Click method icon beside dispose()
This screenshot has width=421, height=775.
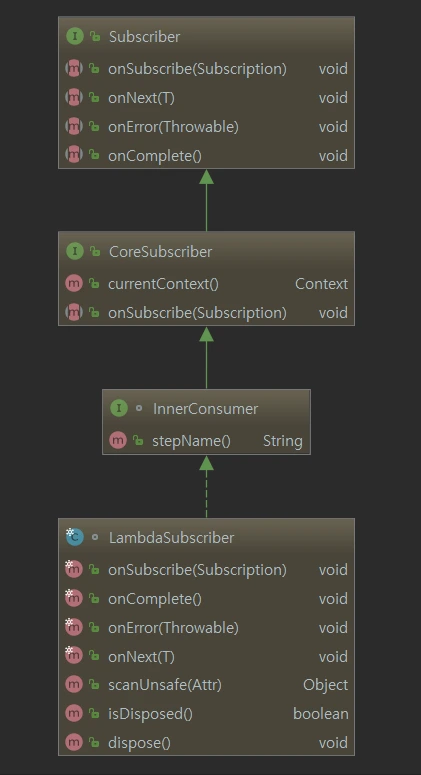point(74,742)
